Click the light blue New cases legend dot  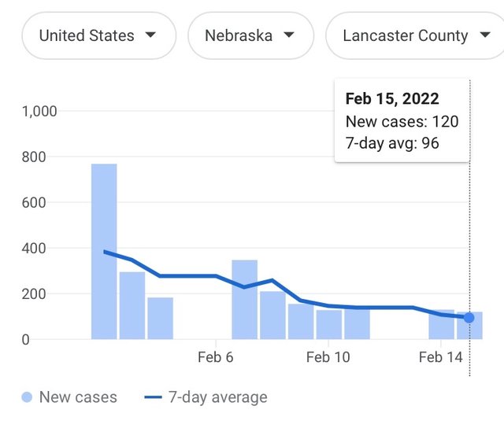(28, 397)
